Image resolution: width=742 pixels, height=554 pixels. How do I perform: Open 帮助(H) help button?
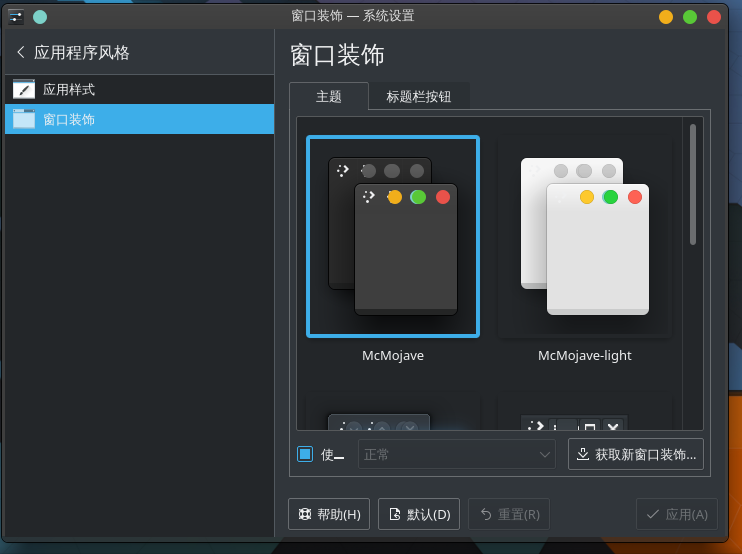tap(329, 514)
